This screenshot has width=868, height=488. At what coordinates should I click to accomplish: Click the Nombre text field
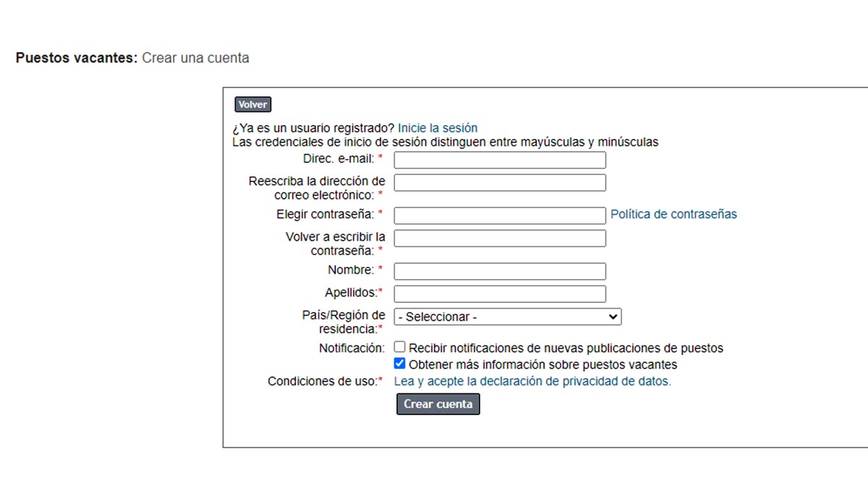(499, 271)
